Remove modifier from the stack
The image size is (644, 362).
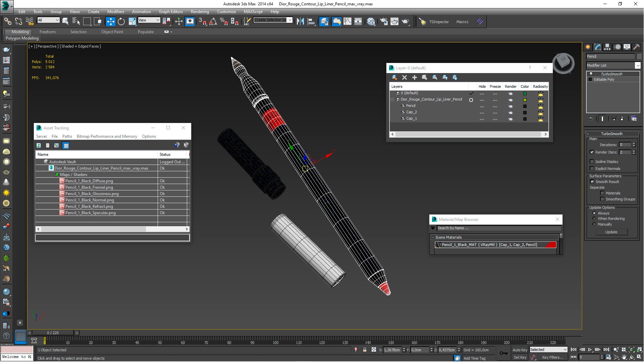point(622,118)
